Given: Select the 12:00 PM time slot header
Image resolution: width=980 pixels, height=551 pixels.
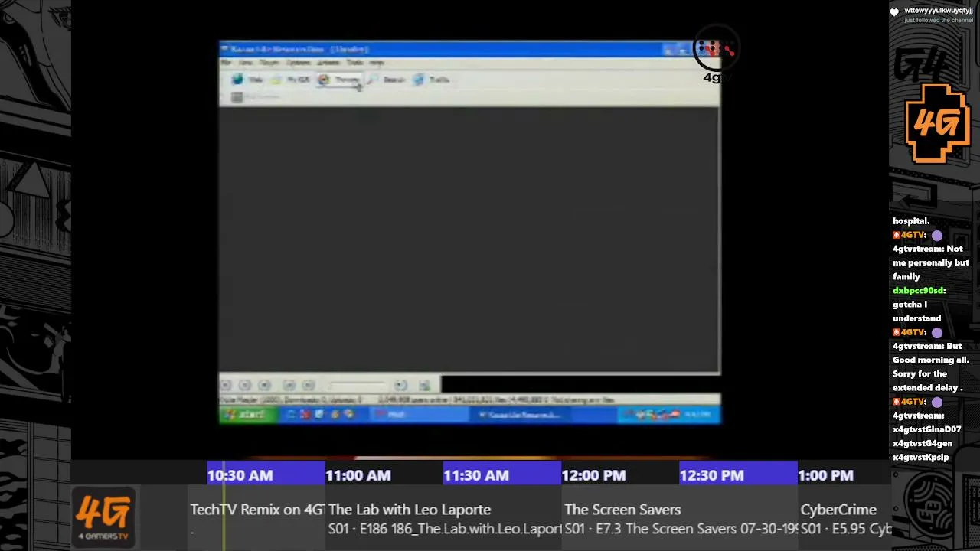Looking at the screenshot, I should (x=619, y=475).
